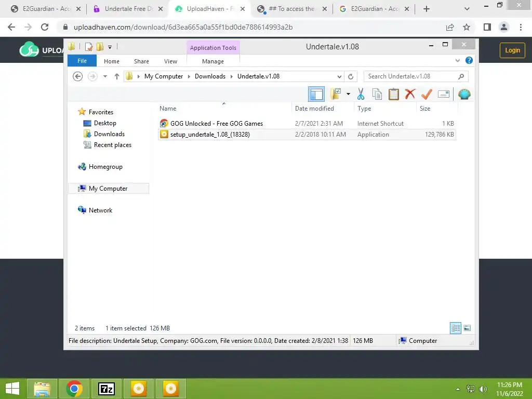The image size is (532, 399).
Task: Click the Cut scissors icon in toolbar
Action: pos(361,94)
